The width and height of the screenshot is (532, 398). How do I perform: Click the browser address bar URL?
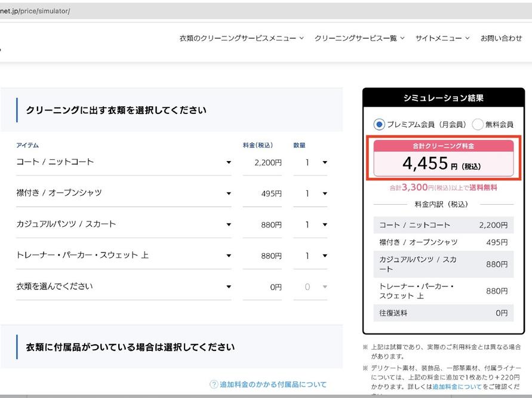click(x=36, y=11)
